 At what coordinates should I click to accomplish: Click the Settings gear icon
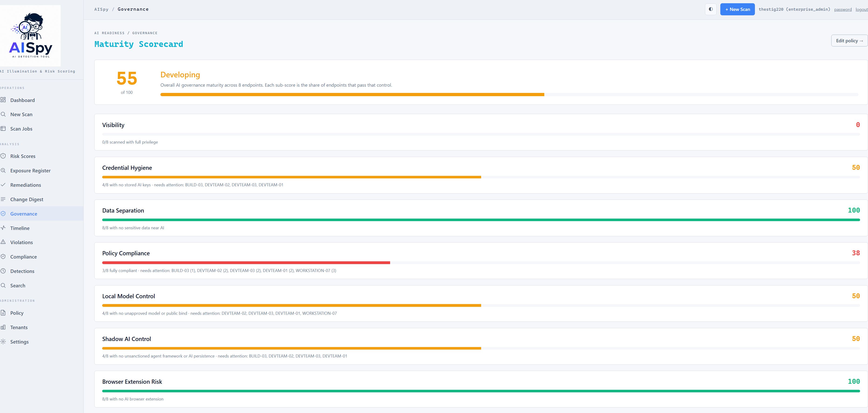(x=3, y=341)
